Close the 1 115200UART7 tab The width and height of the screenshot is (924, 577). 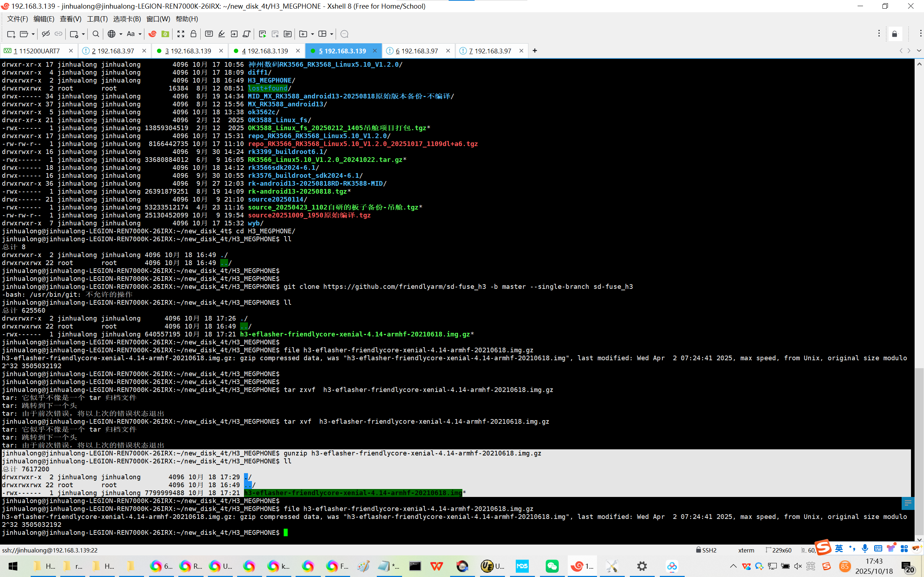coord(71,51)
